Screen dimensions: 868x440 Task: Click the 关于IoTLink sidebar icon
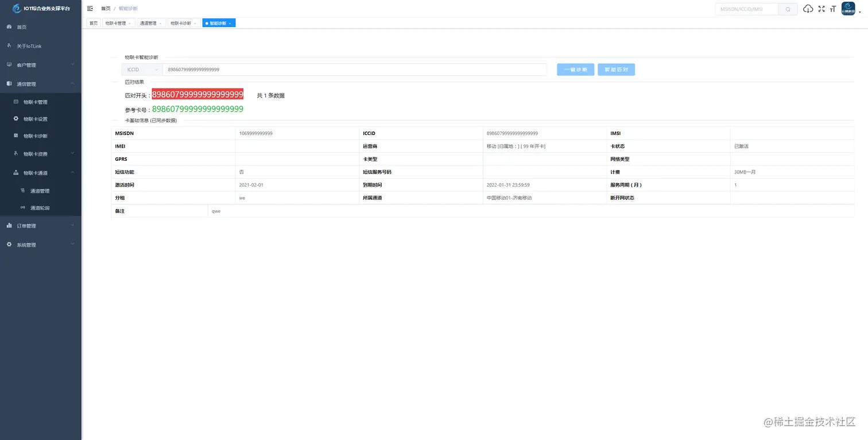(x=9, y=45)
